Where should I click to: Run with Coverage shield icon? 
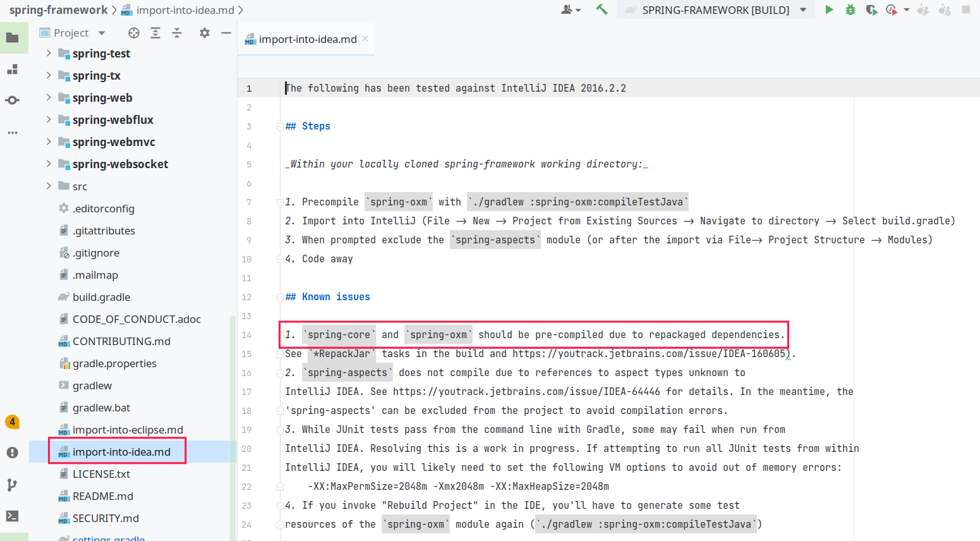tap(871, 9)
